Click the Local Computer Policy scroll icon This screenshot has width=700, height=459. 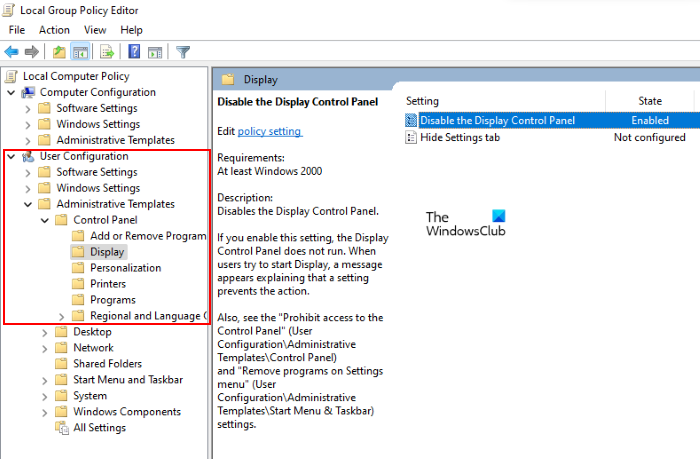pos(11,76)
